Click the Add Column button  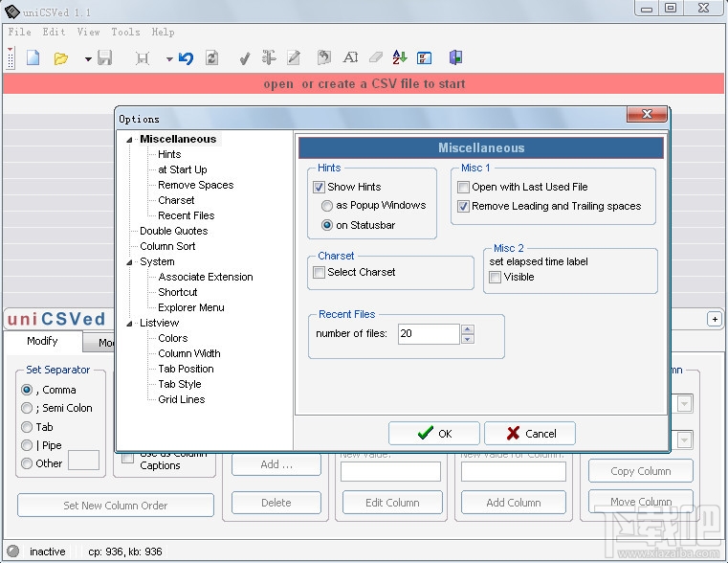pyautogui.click(x=514, y=503)
